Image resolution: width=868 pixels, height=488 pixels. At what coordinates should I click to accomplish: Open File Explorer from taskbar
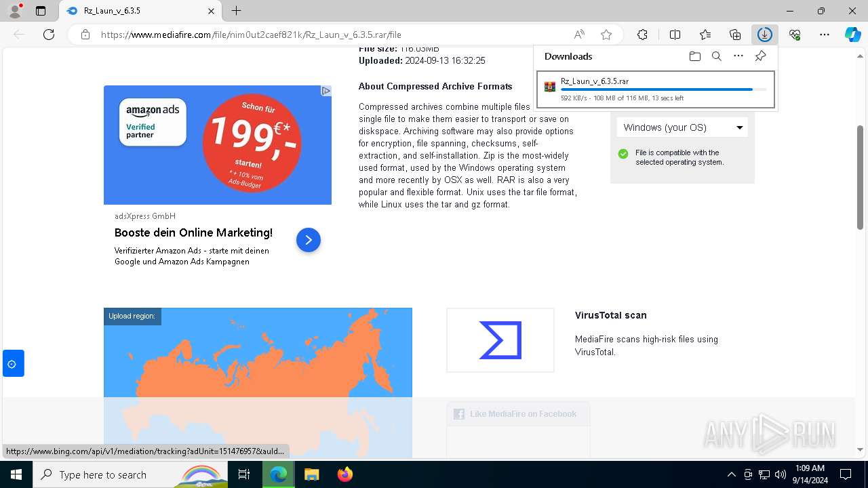point(311,474)
